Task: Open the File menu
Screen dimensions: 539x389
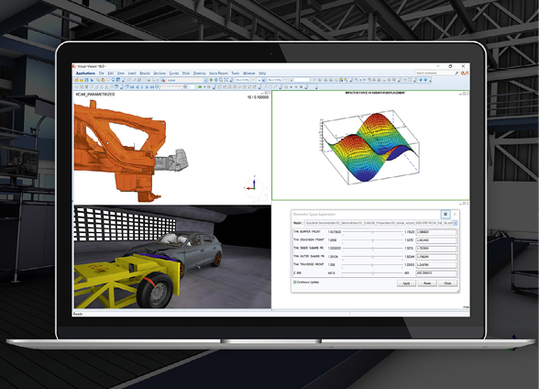Action: (x=101, y=73)
